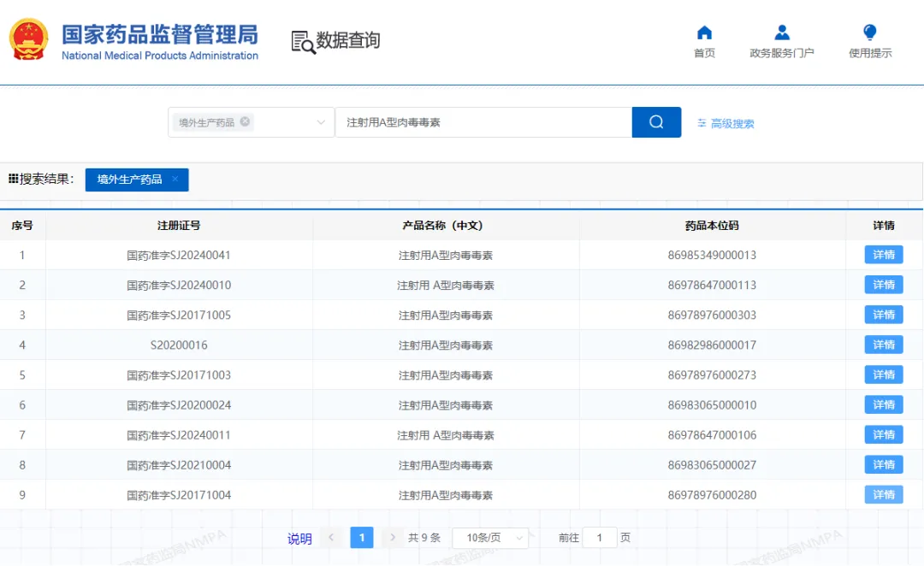Viewport: 924px width, 566px height.
Task: Click the next page chevron
Action: pos(391,537)
